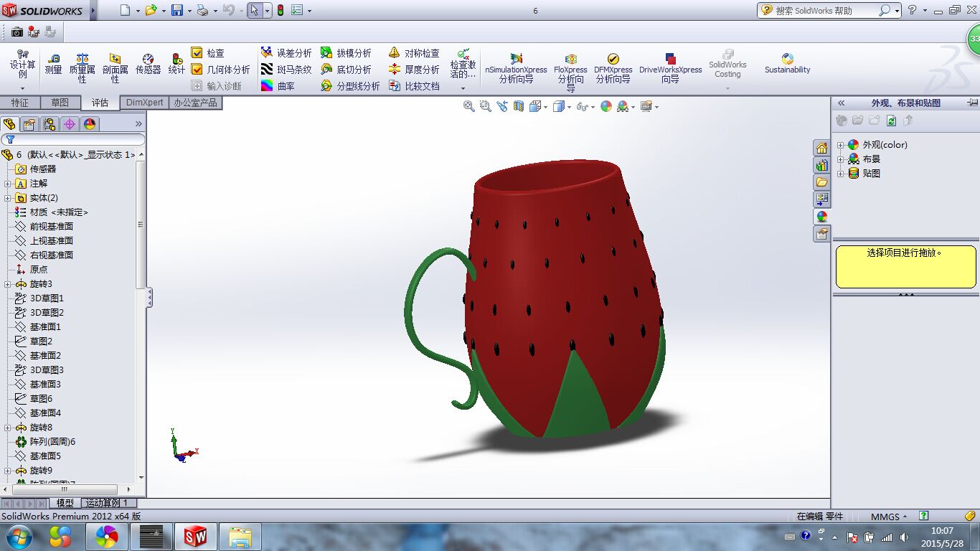
Task: Run 厚度分析 thickness analysis
Action: pyautogui.click(x=414, y=70)
